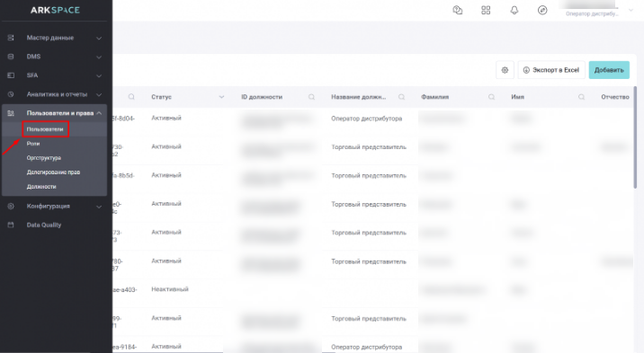
Task: Collapse Пользователи и права section
Action: [x=99, y=113]
